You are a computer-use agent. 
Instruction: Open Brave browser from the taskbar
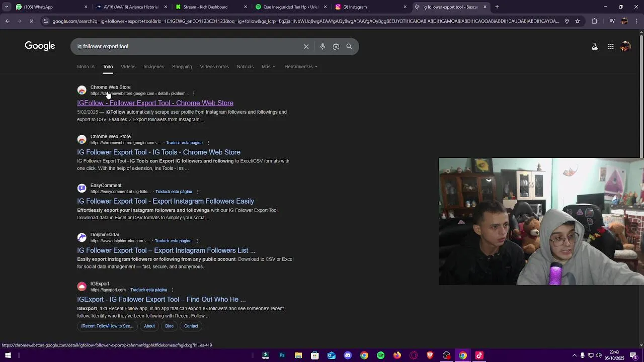tap(430, 355)
